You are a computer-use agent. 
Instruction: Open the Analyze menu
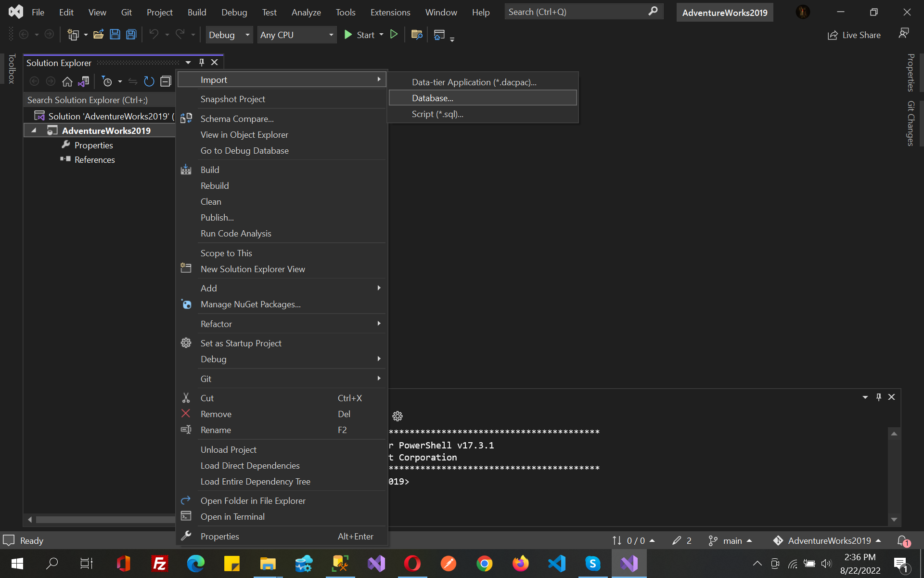[306, 12]
